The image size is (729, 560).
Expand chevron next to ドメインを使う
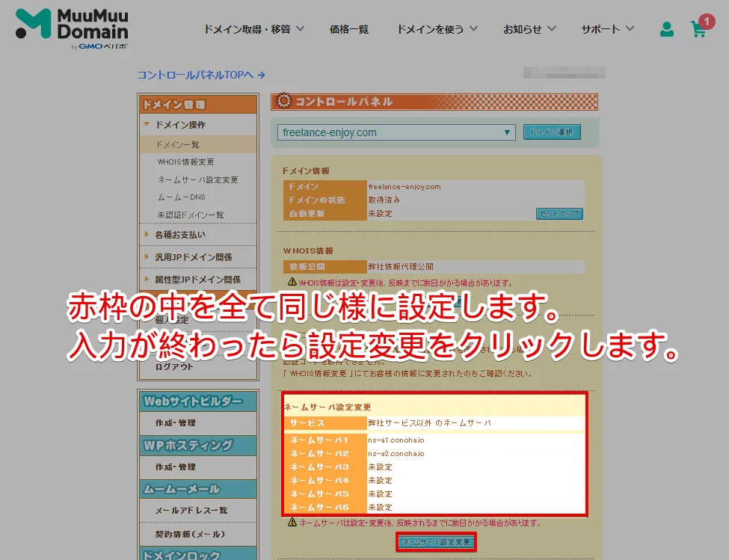[473, 29]
